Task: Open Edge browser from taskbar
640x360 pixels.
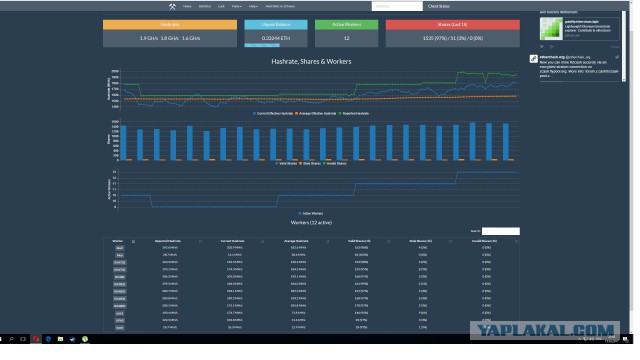Action: (x=48, y=339)
